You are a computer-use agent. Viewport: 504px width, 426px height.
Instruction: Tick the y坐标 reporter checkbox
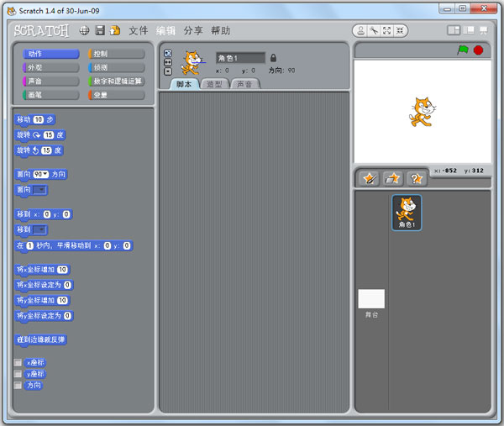click(x=18, y=374)
